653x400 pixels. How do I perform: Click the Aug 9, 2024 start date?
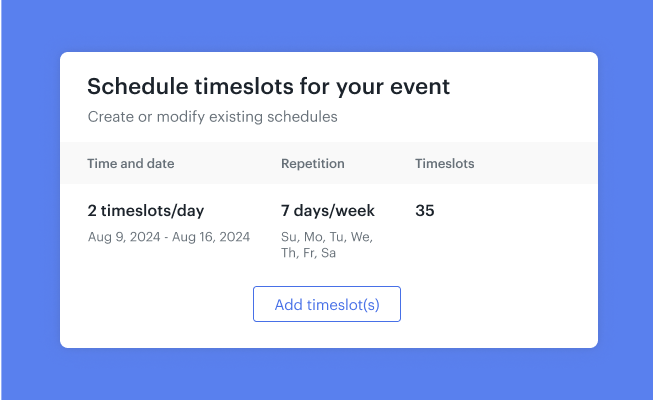click(124, 237)
